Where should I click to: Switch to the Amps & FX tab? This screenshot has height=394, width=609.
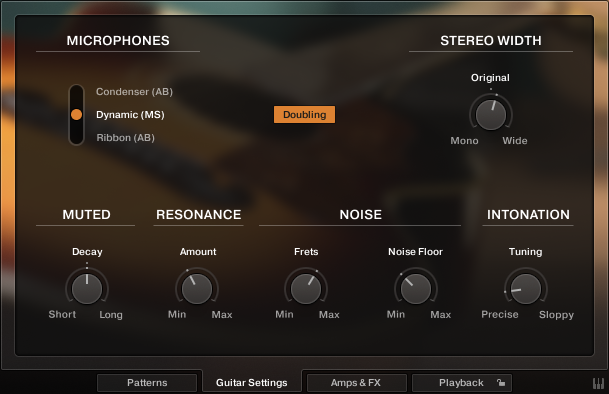tap(357, 383)
